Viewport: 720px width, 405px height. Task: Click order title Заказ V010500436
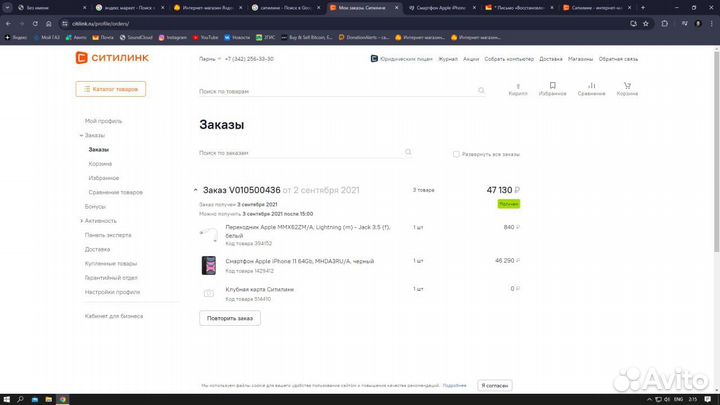pos(242,190)
